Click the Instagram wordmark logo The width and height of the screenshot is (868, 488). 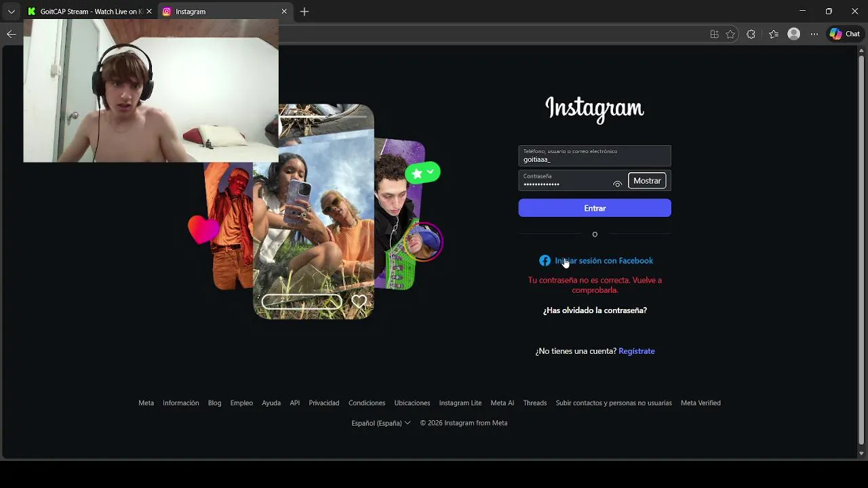tap(595, 109)
